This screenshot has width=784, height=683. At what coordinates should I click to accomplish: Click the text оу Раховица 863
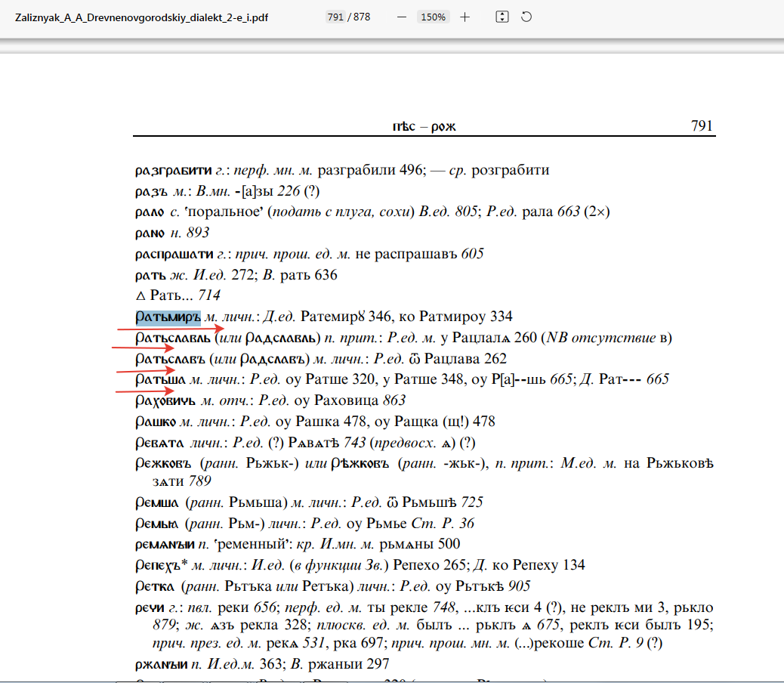pos(350,401)
